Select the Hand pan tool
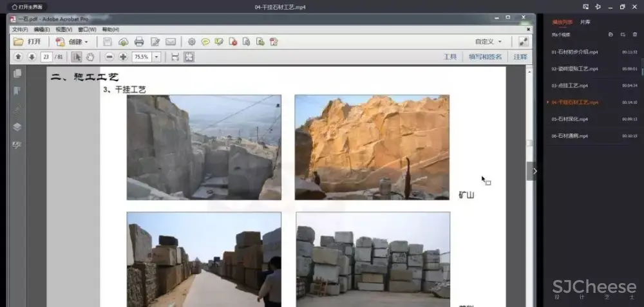Screen dimensions: 644x307 pos(90,57)
